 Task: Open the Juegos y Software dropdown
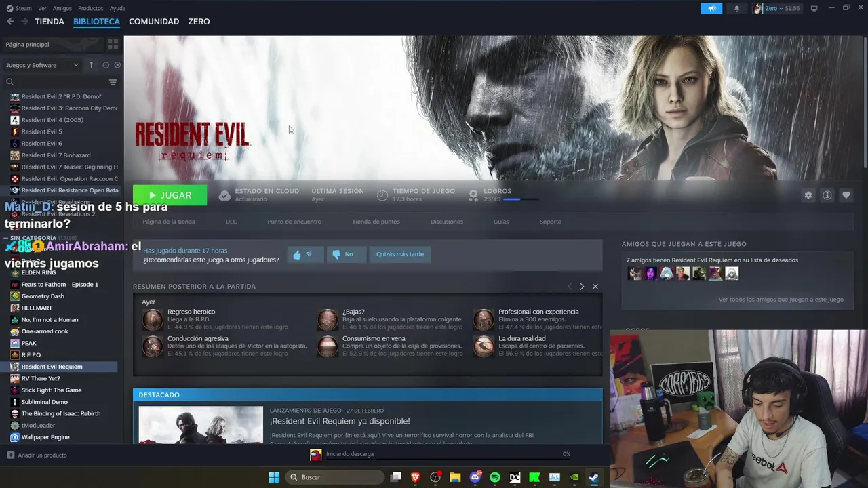pos(42,65)
